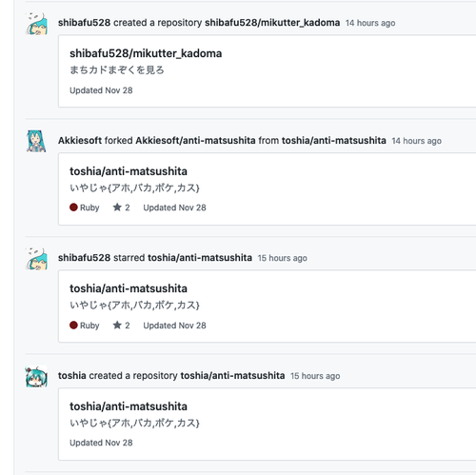The width and height of the screenshot is (476, 475).
Task: Open the Akkiesoft/anti-matsushita fork link
Action: pyautogui.click(x=195, y=140)
